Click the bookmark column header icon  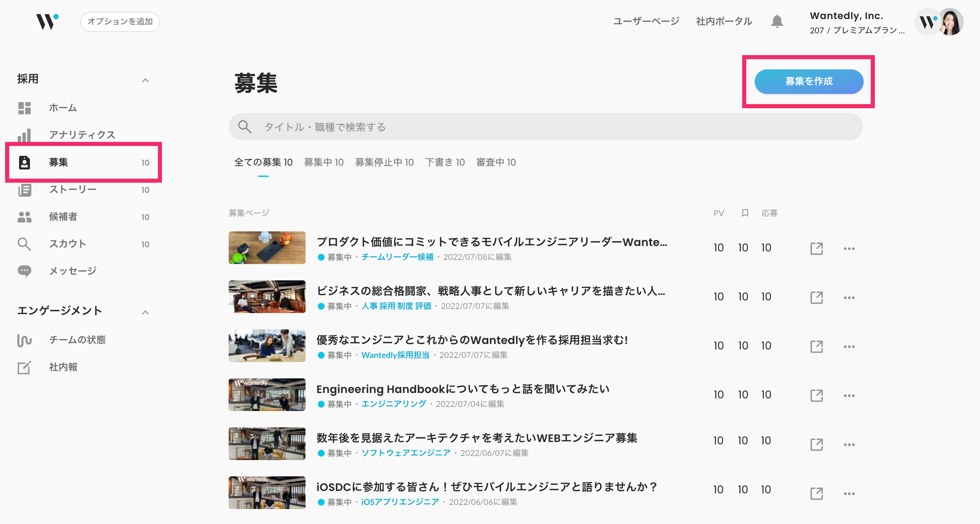(x=745, y=213)
